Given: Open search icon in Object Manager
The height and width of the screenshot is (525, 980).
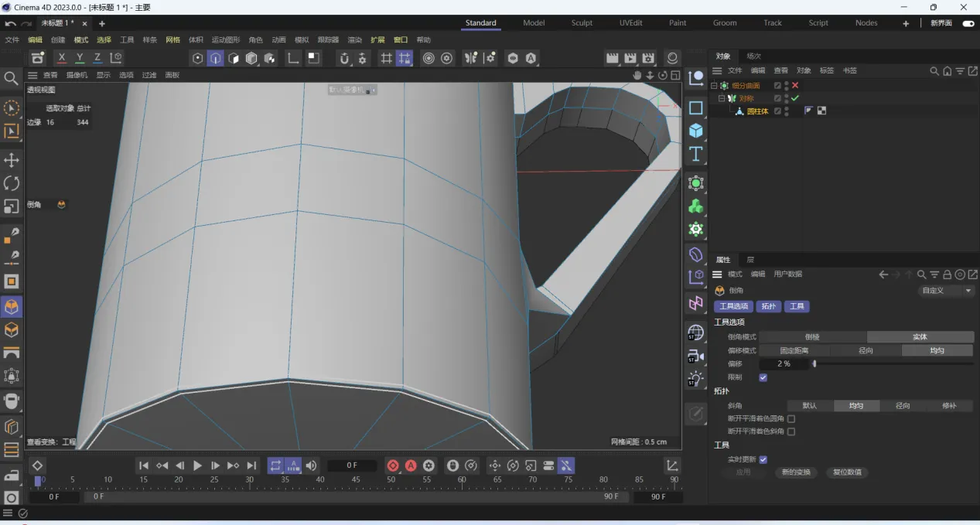Looking at the screenshot, I should [934, 71].
